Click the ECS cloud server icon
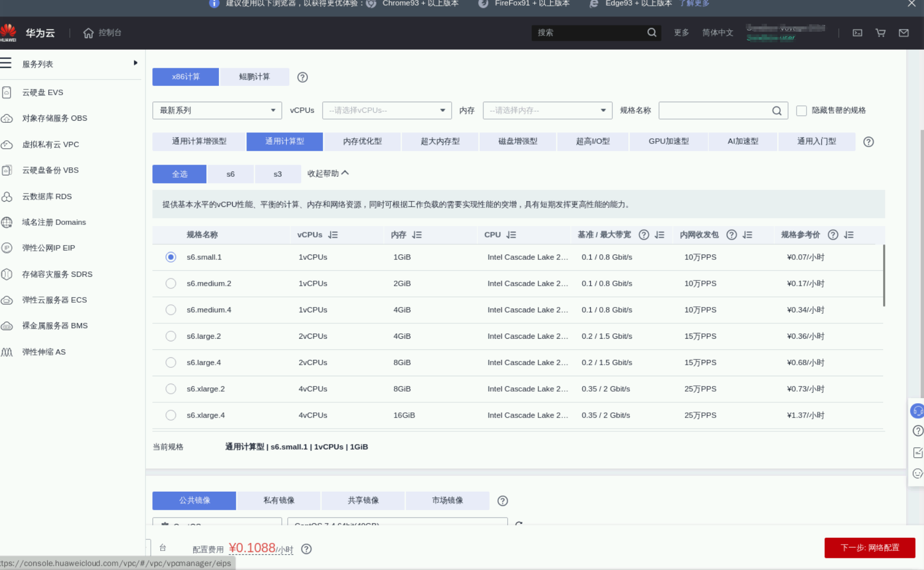 click(x=7, y=300)
